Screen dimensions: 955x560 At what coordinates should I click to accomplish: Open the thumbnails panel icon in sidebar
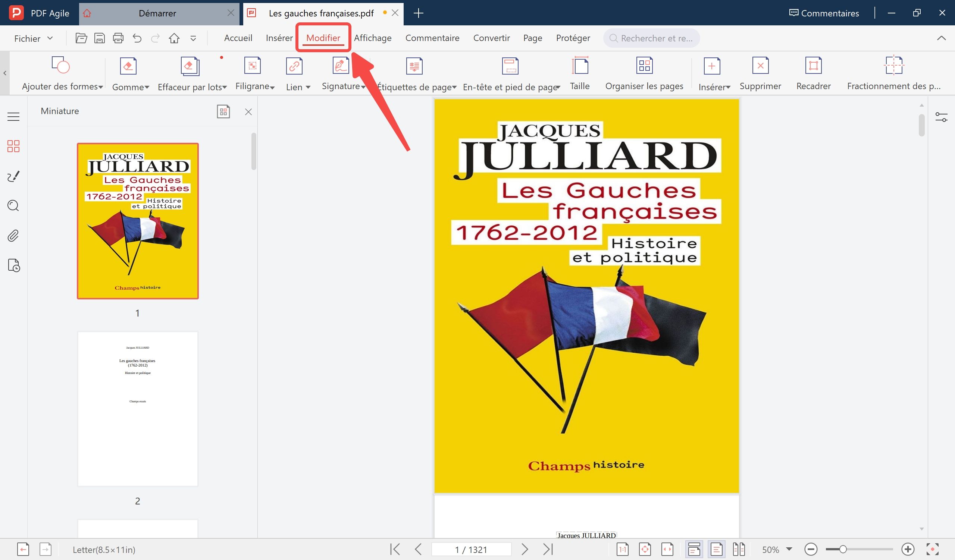13,146
